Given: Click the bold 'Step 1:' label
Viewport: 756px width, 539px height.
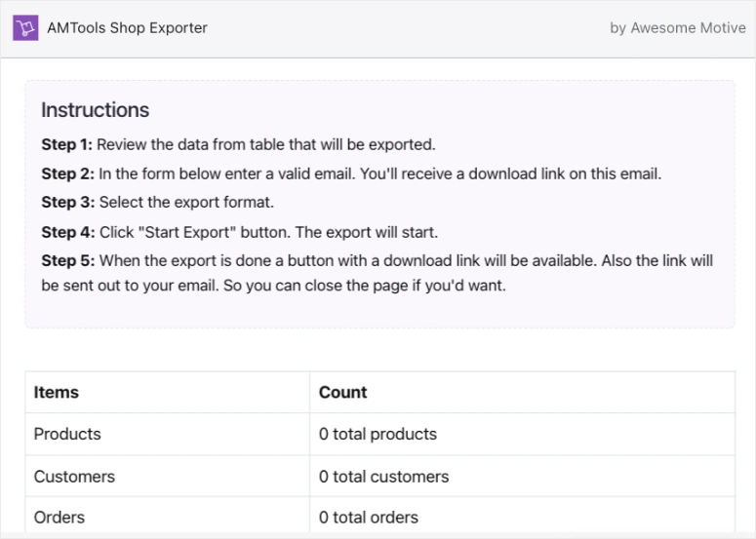Looking at the screenshot, I should [x=66, y=144].
